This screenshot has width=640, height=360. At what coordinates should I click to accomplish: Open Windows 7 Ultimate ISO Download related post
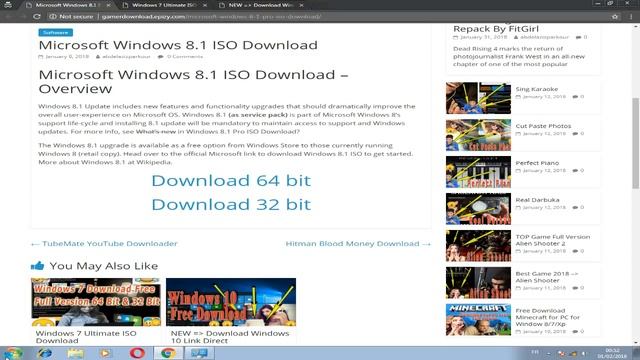pos(86,337)
